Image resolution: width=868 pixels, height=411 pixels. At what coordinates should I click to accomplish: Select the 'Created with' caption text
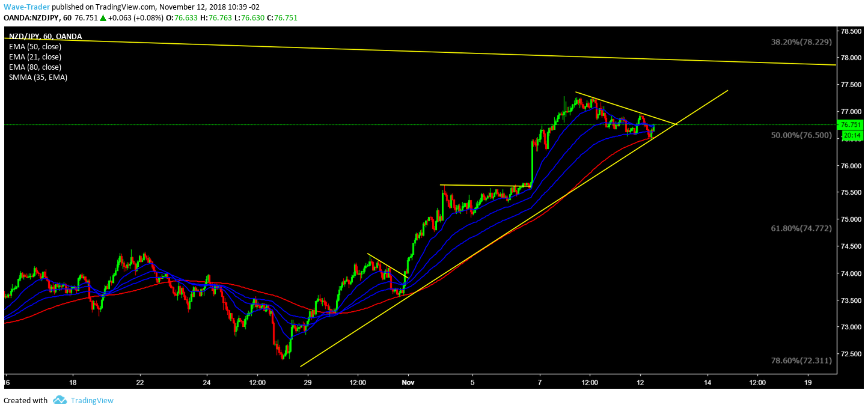point(25,400)
